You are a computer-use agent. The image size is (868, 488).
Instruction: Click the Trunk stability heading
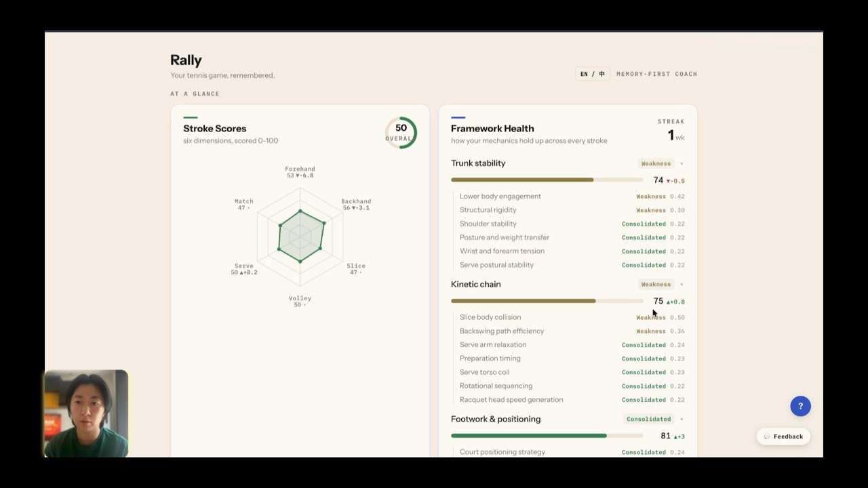coord(478,163)
